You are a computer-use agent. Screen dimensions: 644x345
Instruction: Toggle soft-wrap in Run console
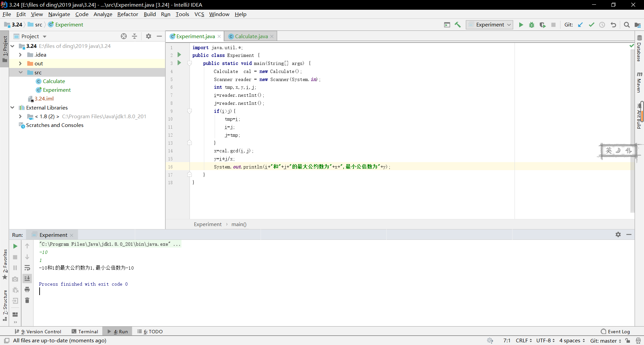(27, 268)
